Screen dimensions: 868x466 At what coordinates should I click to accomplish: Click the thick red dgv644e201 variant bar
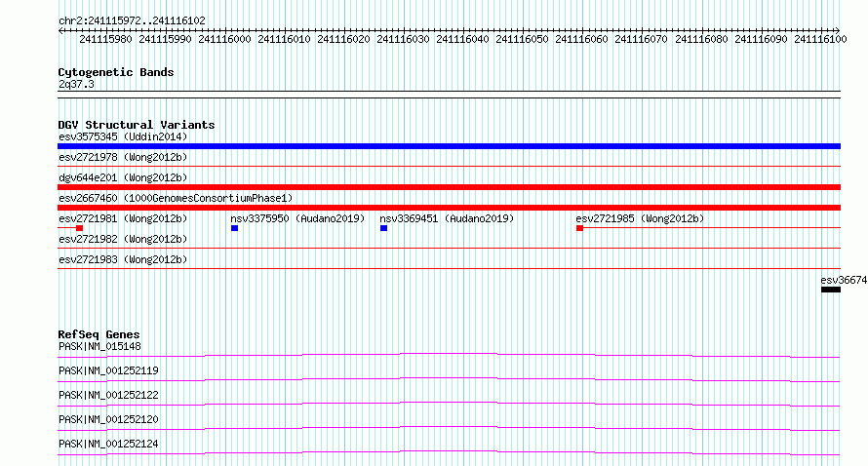[449, 187]
